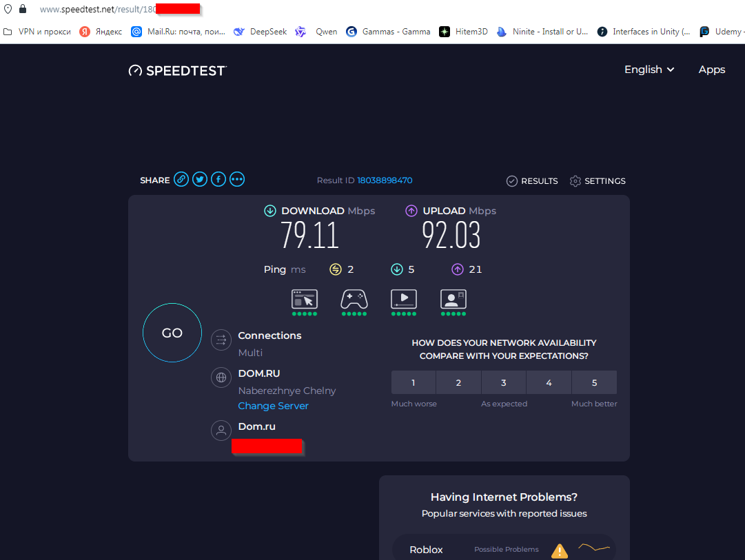745x560 pixels.
Task: Open the DeepSeek bookmark
Action: tap(261, 32)
